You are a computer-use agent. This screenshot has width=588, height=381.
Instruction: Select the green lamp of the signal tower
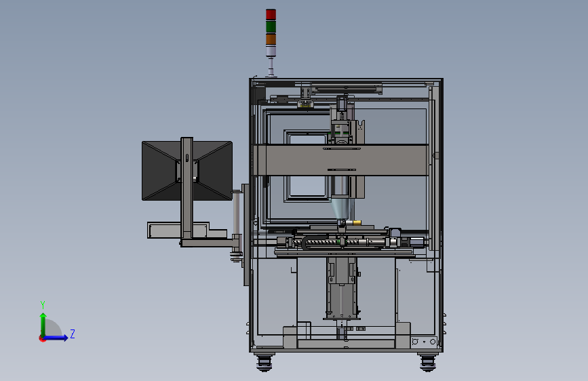271,26
